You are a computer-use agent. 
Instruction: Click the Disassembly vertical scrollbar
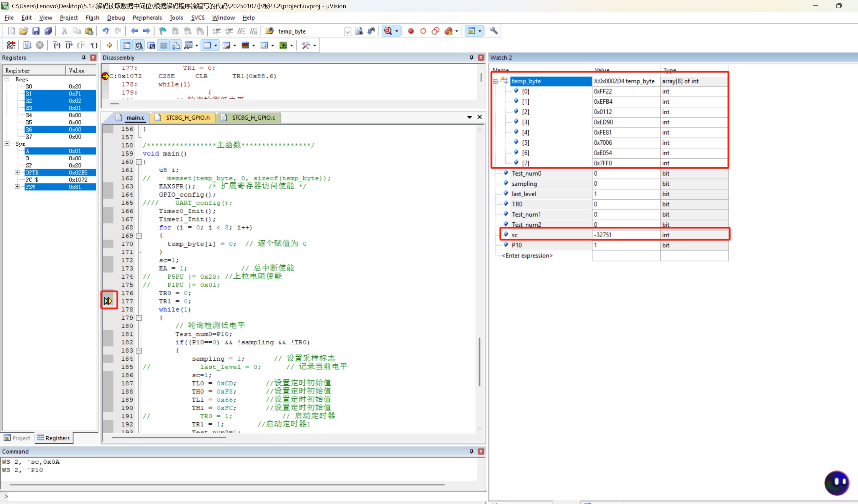tap(481, 77)
